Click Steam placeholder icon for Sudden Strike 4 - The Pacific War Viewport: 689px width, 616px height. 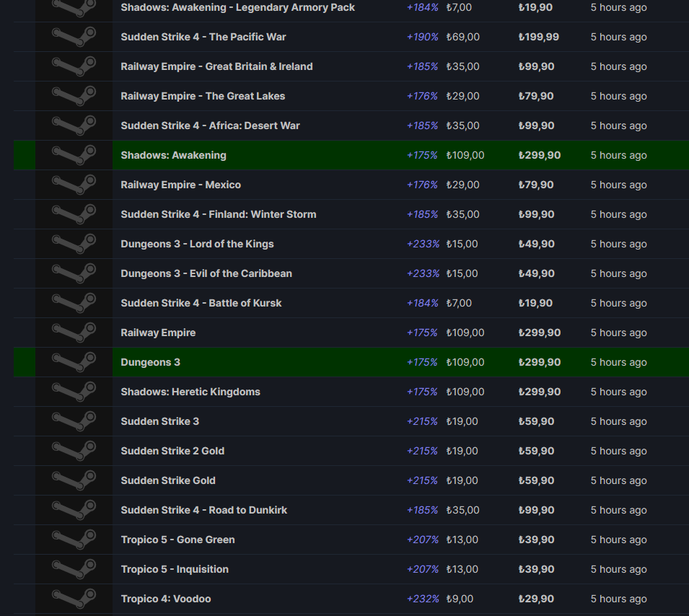[x=74, y=37]
